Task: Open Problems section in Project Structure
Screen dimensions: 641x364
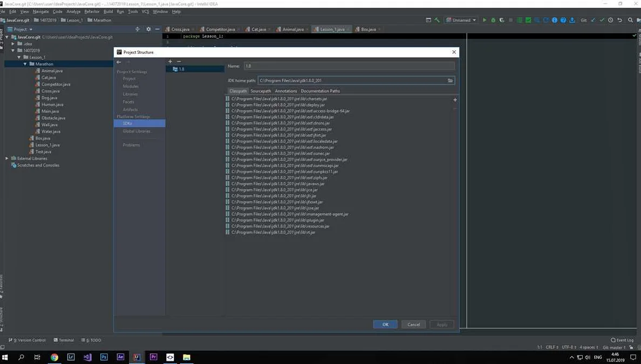Action: [x=131, y=145]
